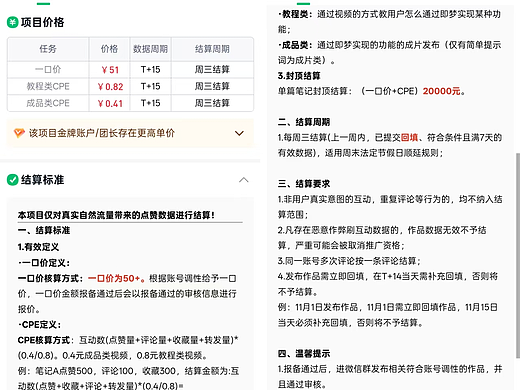The image size is (520, 390).
Task: Click the right panel vertical scrollbar
Action: (x=517, y=255)
